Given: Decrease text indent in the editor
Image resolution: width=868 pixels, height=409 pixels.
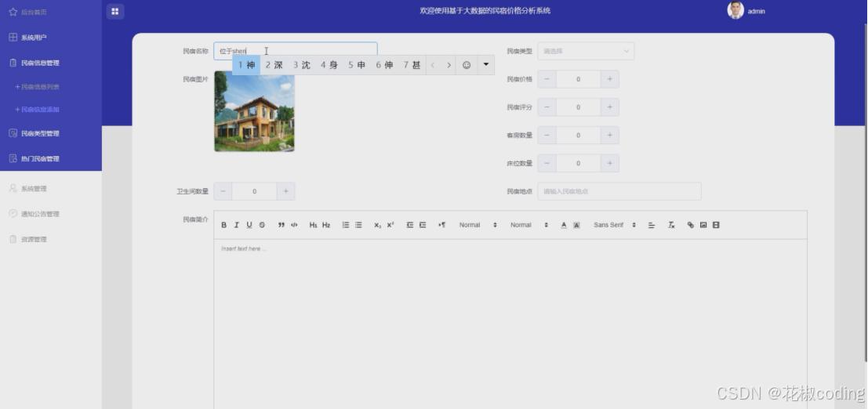Looking at the screenshot, I should pos(409,225).
